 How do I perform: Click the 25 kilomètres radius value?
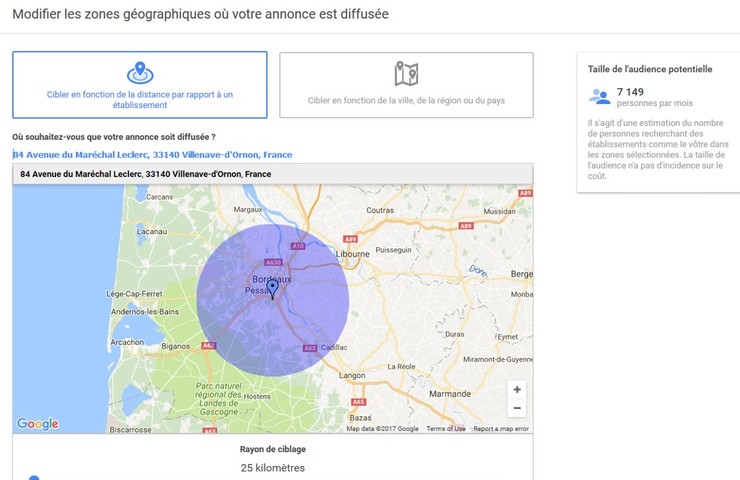click(x=273, y=468)
